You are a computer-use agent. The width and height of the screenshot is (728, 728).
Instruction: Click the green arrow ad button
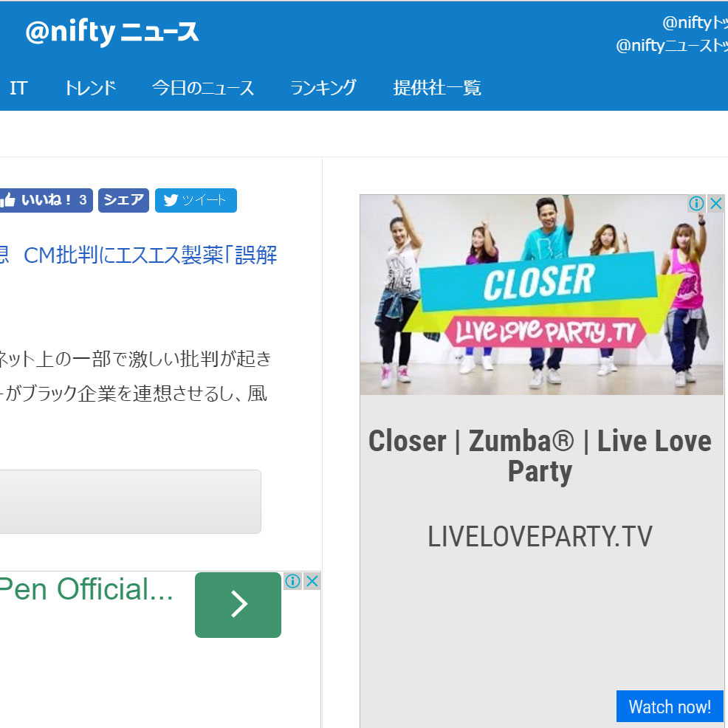pyautogui.click(x=238, y=605)
